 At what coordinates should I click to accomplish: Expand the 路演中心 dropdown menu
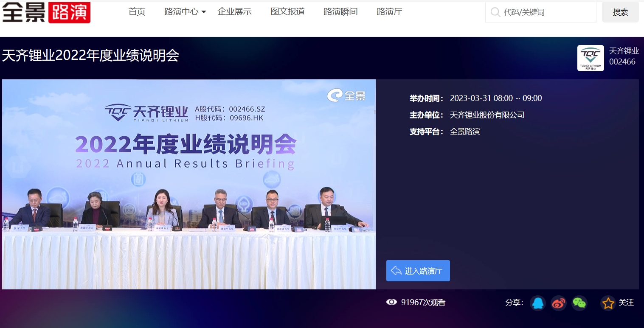point(185,12)
